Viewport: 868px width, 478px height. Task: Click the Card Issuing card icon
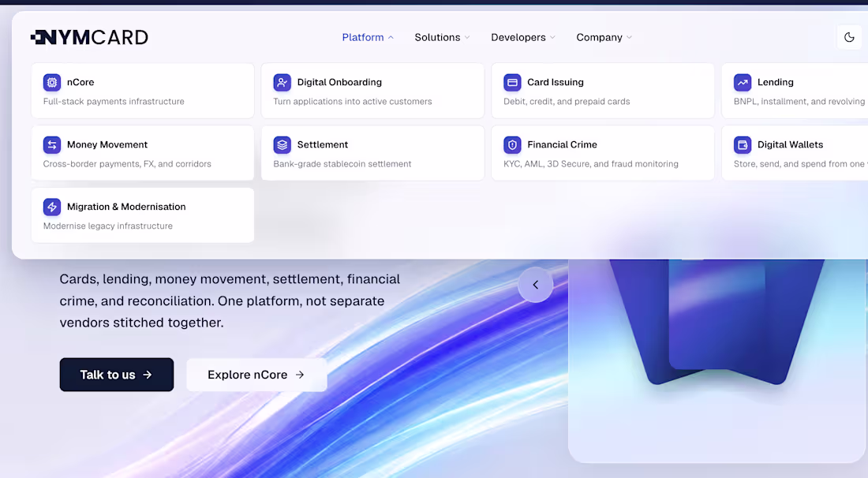[513, 83]
